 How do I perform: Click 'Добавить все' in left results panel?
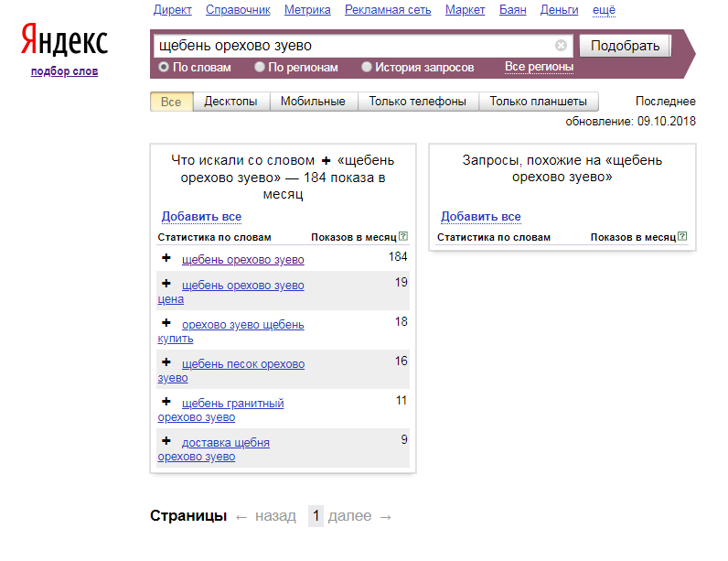201,216
